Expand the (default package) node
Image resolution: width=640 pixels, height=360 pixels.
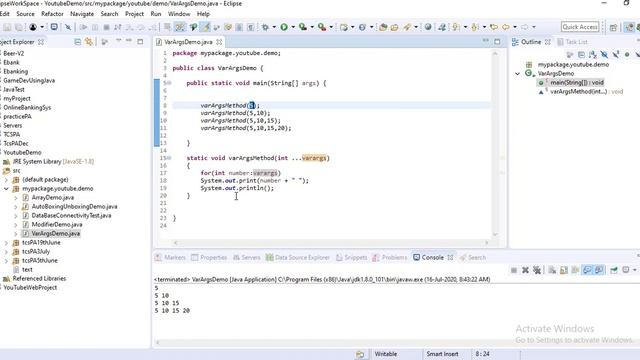[x=6, y=180]
